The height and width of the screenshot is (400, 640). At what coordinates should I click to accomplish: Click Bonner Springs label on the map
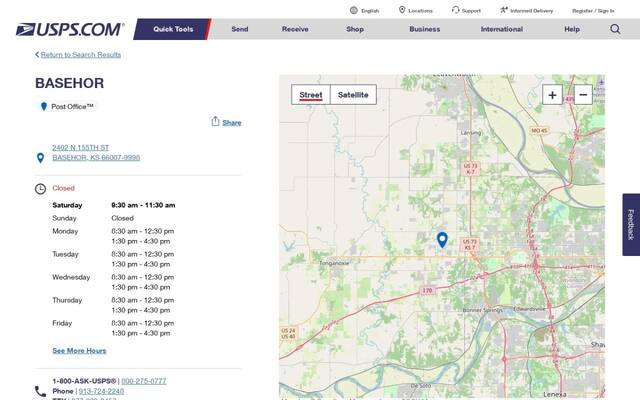(482, 310)
